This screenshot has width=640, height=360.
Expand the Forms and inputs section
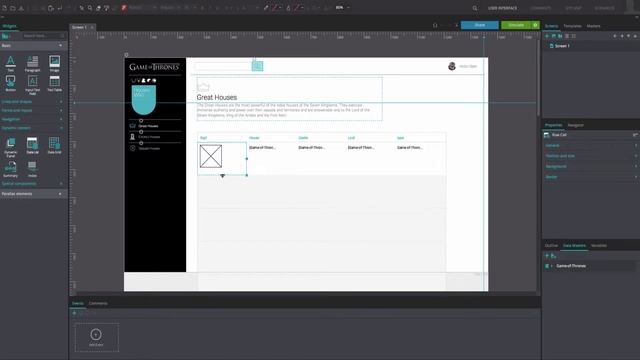(61, 111)
